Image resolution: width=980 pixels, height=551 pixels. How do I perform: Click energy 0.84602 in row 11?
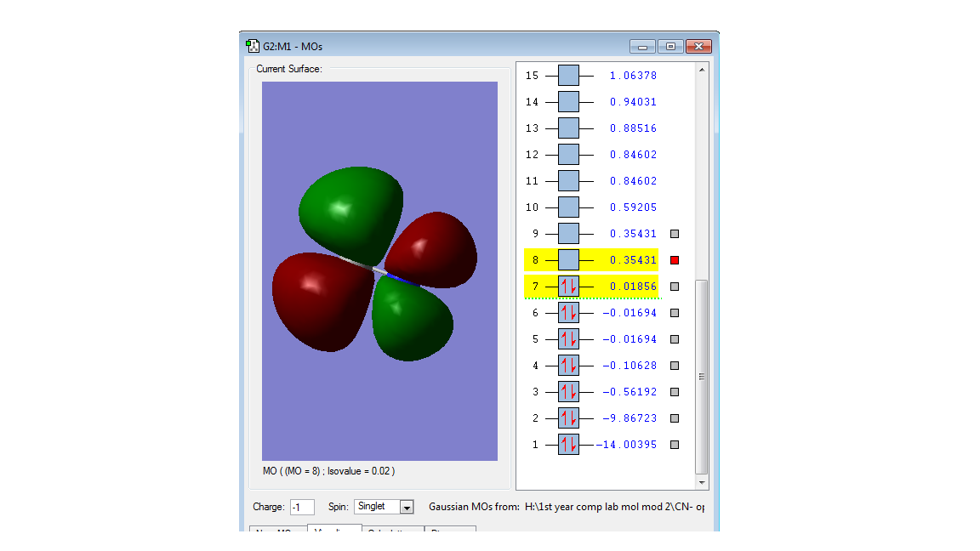(633, 181)
